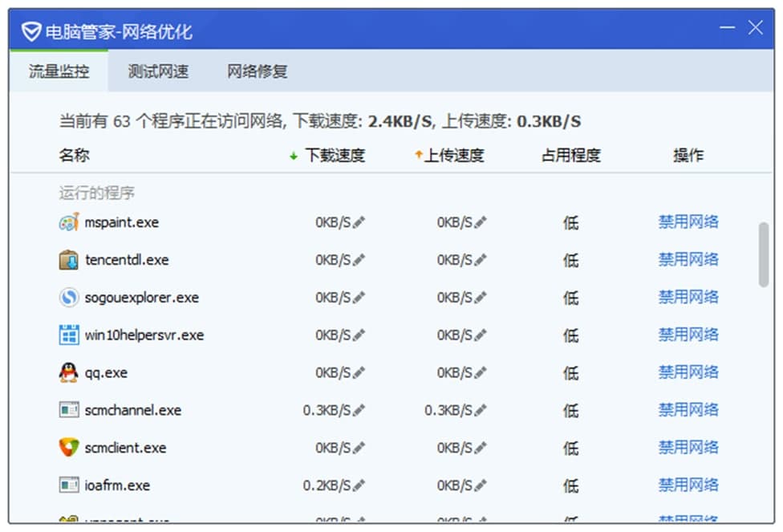The height and width of the screenshot is (532, 783).
Task: Sort by 下载速度 using the green arrow
Action: (x=292, y=155)
